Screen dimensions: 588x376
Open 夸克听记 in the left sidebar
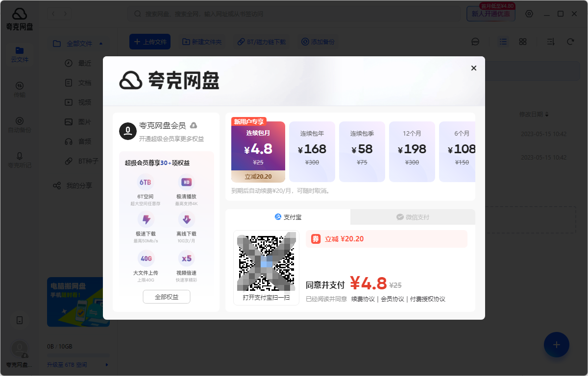[x=20, y=160]
